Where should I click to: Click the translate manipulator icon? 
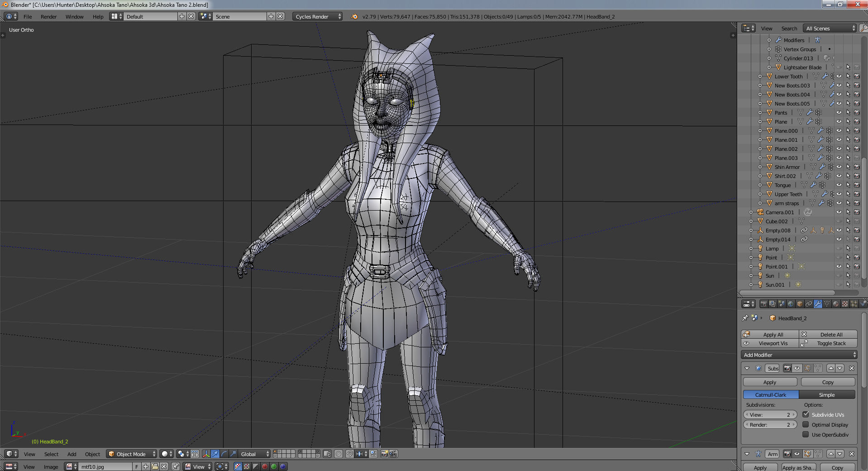[215, 454]
